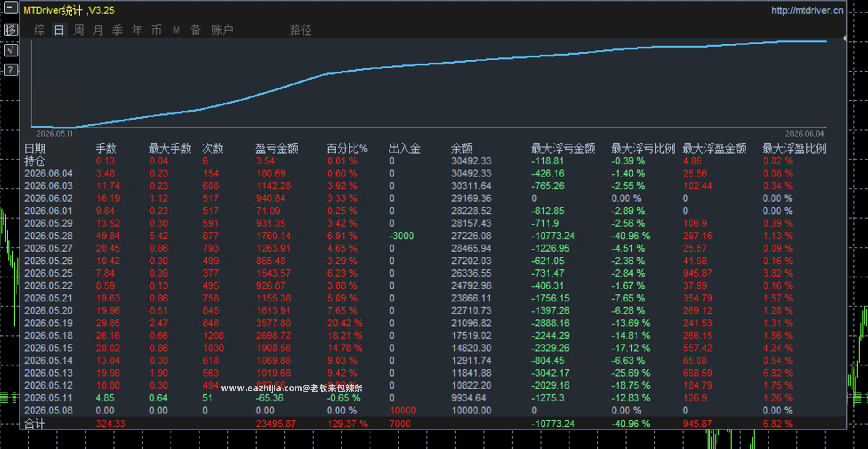Screen dimensions: 868x449
Task: Click the 最大浮亏金额 column header
Action: pos(563,148)
